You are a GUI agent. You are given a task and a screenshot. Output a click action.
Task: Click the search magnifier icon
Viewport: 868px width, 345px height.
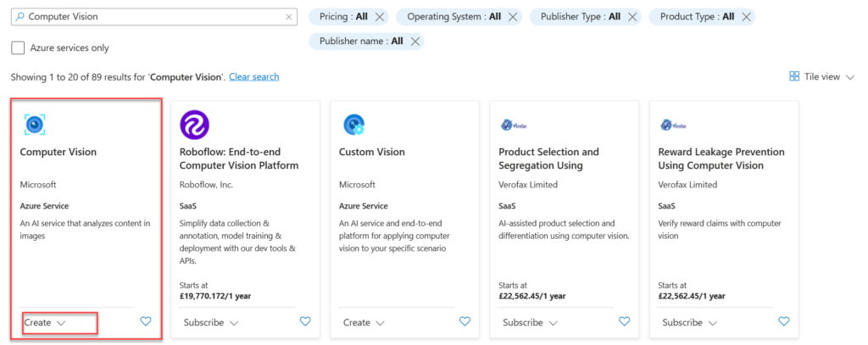(x=20, y=17)
